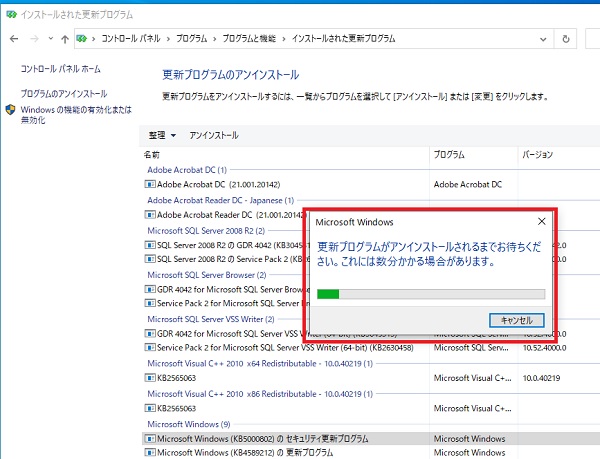Go up one folder level
Screen dimensions: 600x459
point(65,39)
